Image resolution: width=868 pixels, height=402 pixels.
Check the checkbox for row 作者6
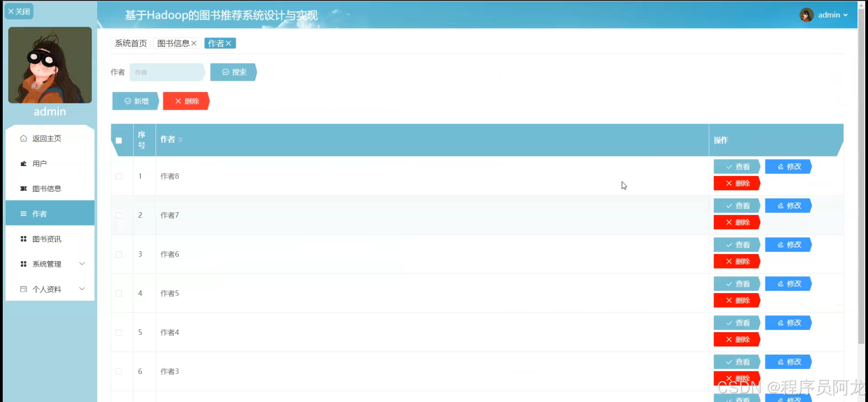pos(119,254)
